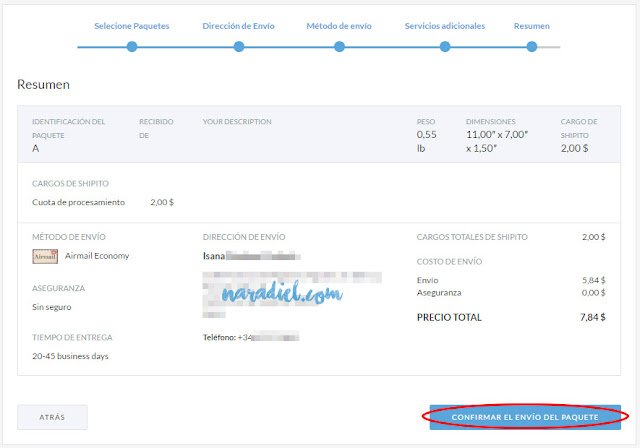Open the Dirección de Envío step
This screenshot has height=448, width=640.
[x=238, y=26]
